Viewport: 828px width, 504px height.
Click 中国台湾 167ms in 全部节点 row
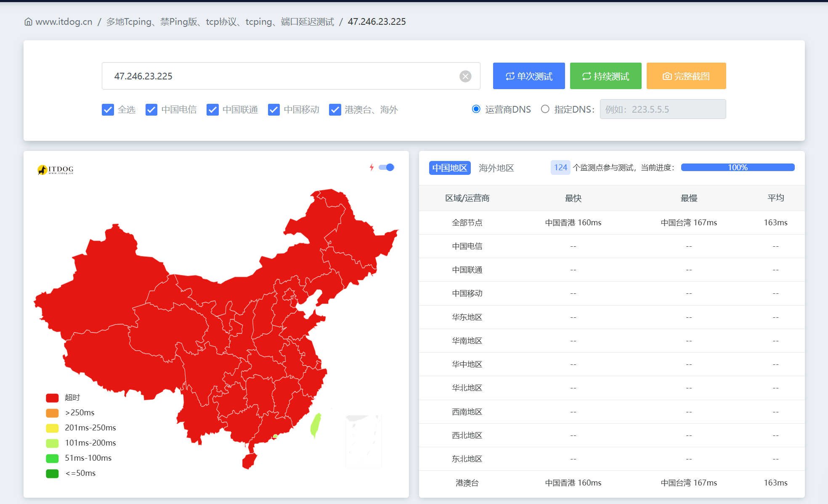pyautogui.click(x=689, y=223)
